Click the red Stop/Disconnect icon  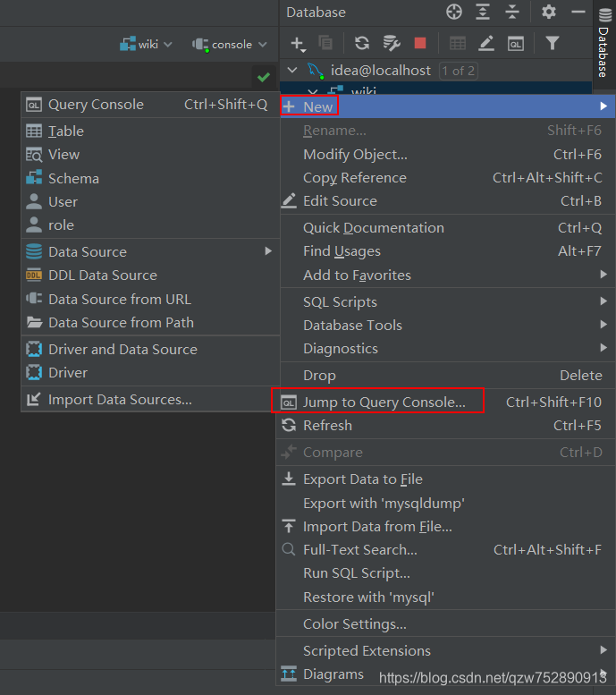(x=419, y=43)
